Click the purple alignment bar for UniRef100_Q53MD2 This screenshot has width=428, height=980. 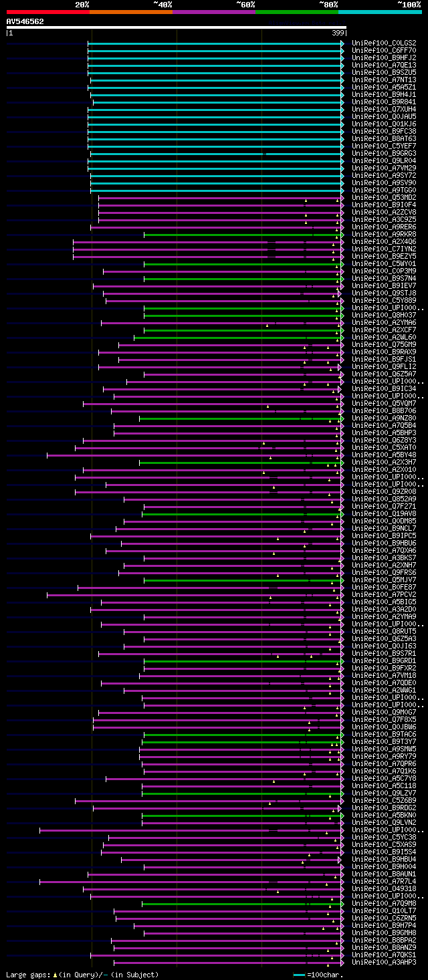[221, 198]
